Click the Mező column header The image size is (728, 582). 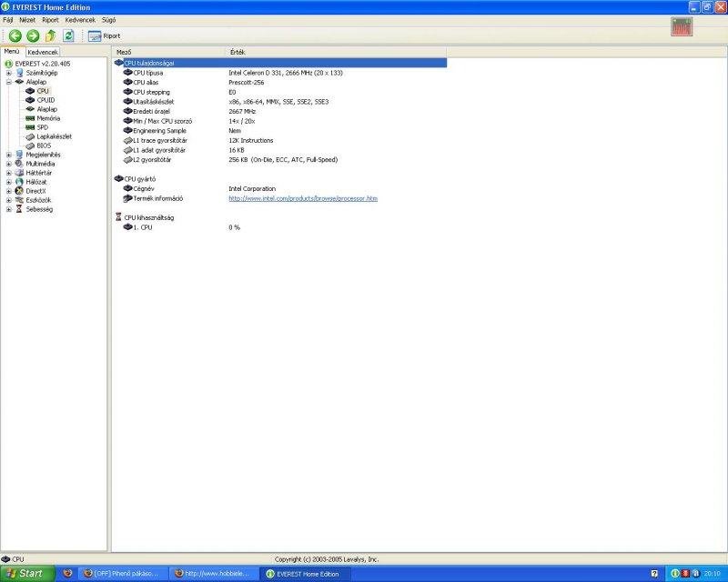pyautogui.click(x=169, y=52)
